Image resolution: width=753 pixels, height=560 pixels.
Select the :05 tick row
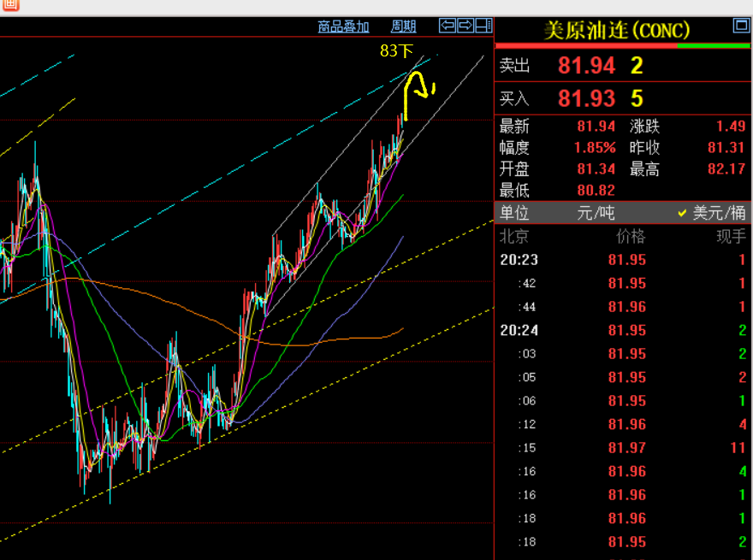623,378
